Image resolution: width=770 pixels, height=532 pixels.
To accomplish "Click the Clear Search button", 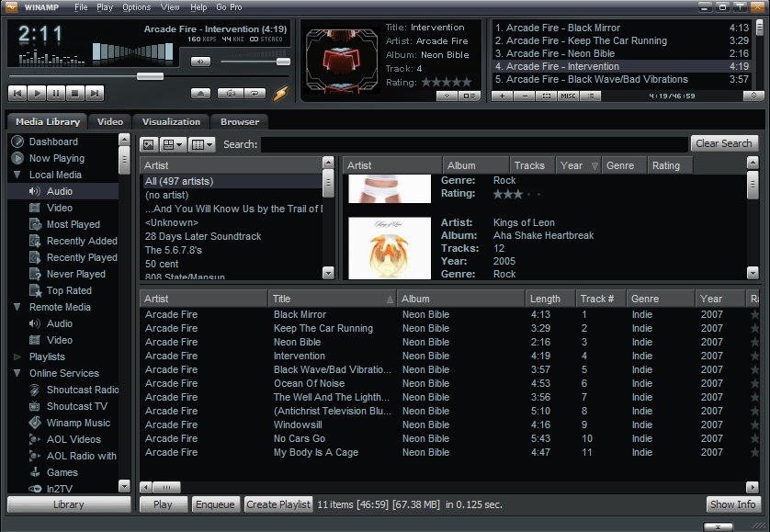I will point(724,143).
